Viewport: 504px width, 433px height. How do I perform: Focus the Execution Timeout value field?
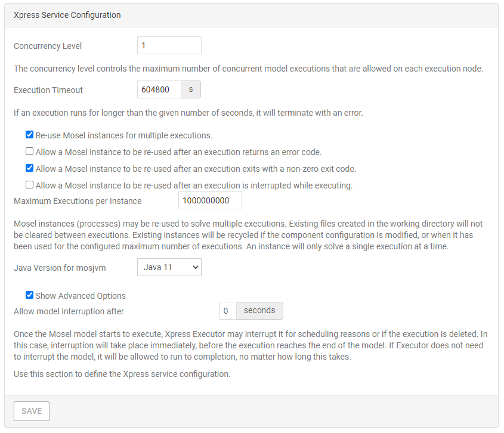tap(159, 90)
